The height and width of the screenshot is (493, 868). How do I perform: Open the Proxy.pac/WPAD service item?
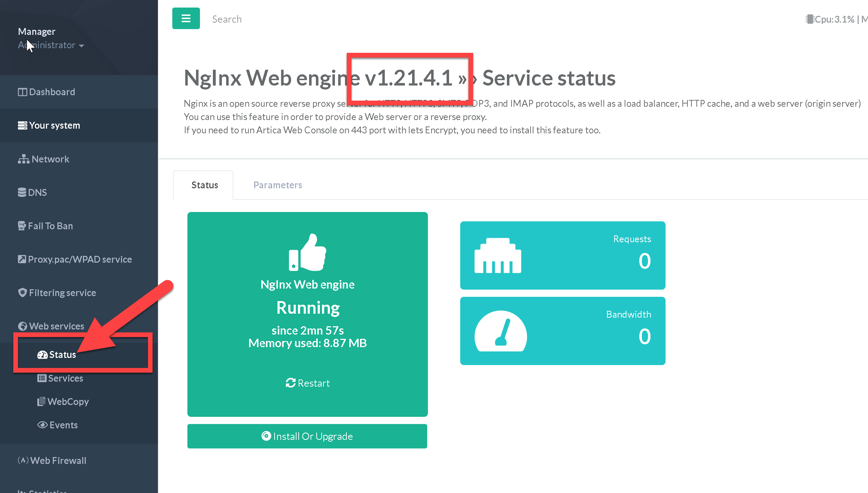(80, 259)
